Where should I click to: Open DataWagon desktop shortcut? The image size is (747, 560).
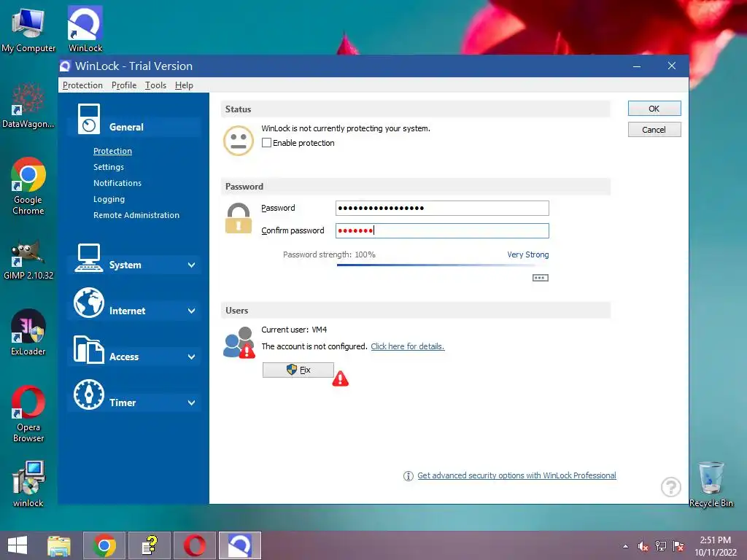(x=28, y=105)
